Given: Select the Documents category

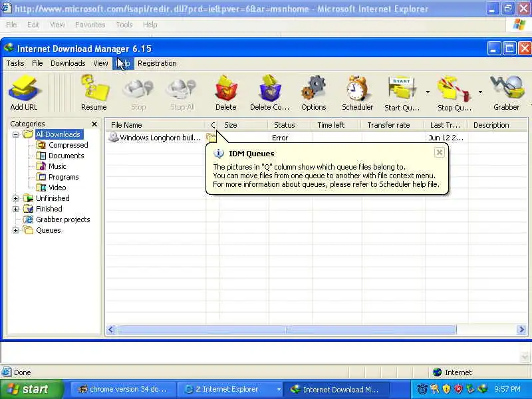Looking at the screenshot, I should click(x=66, y=156).
